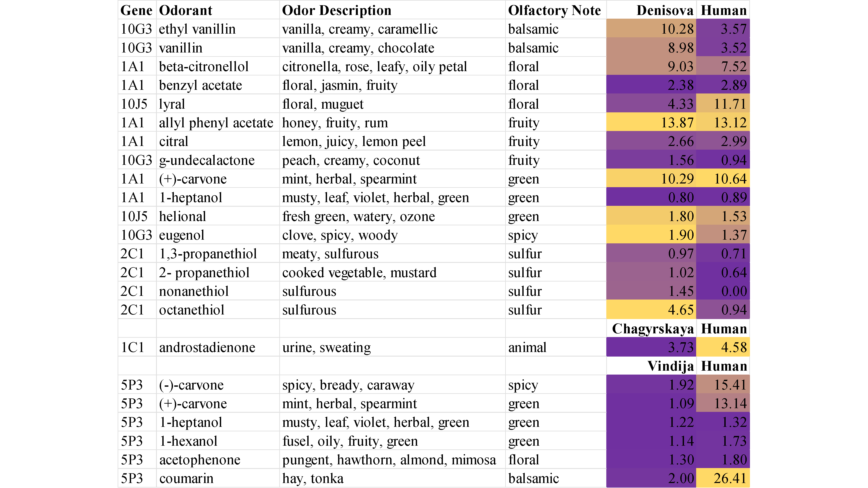Select the yellow cell showing 26.41
This screenshot has width=868, height=488.
[723, 479]
